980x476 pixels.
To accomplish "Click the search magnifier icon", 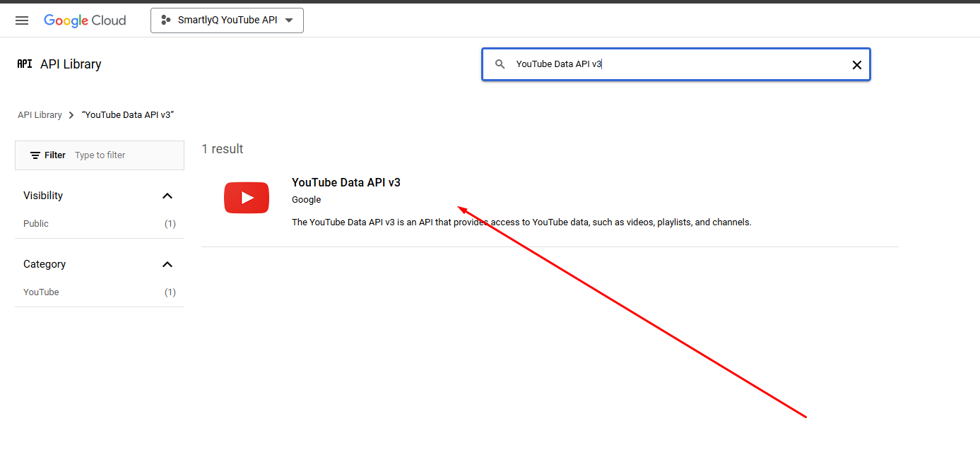I will click(500, 64).
